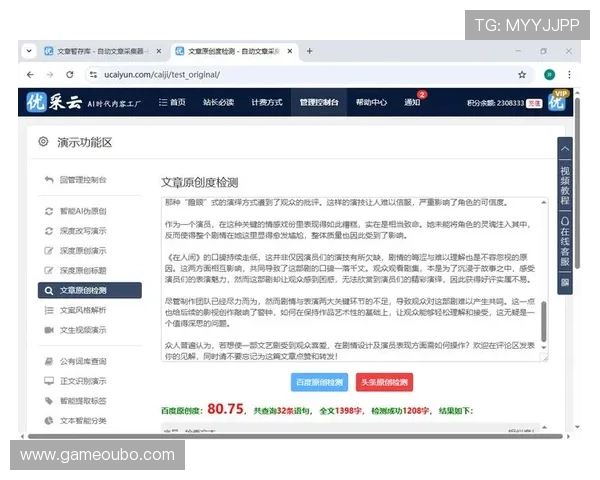Open 计费方式 in the navigation
Screen dimensions: 600x480
pos(267,102)
